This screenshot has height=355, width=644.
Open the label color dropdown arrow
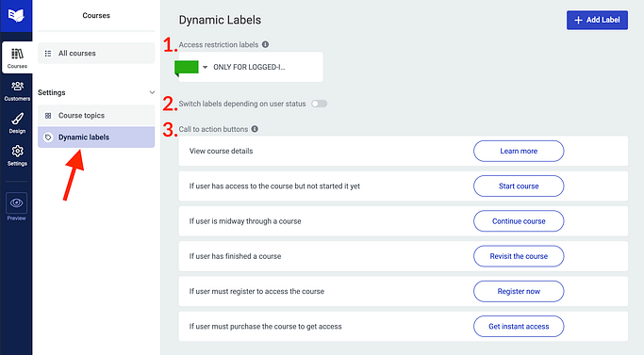point(205,67)
